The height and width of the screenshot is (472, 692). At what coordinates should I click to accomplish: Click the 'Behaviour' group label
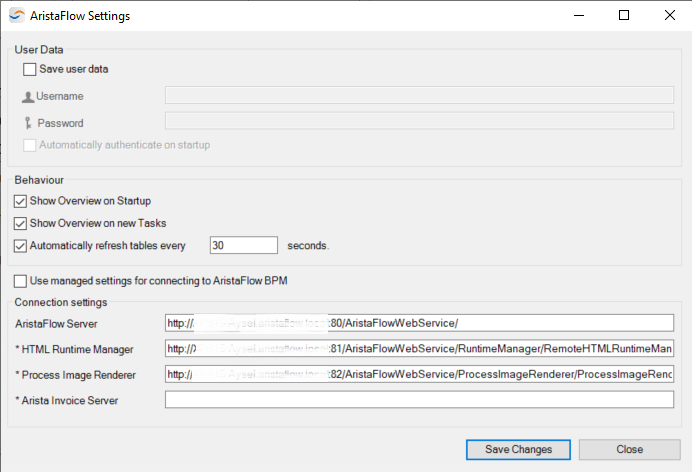point(39,180)
